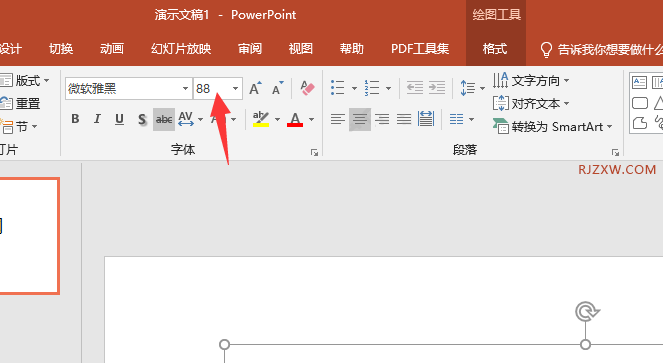Viewport: 663px width, 363px height.
Task: Justify the text
Action: point(404,119)
